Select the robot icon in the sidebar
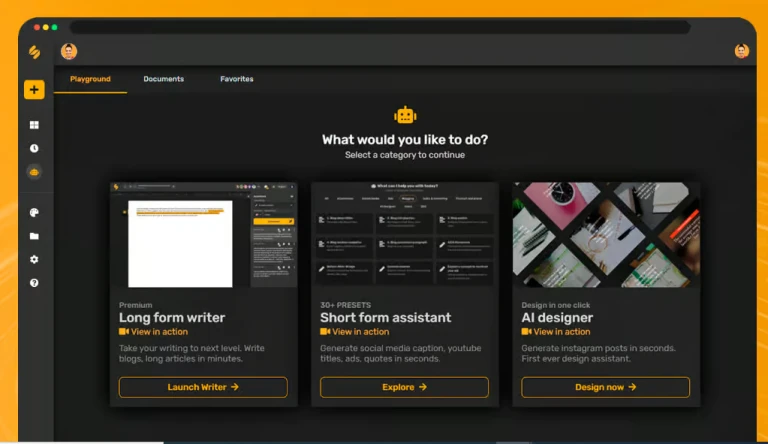Image resolution: width=768 pixels, height=444 pixels. click(x=34, y=171)
